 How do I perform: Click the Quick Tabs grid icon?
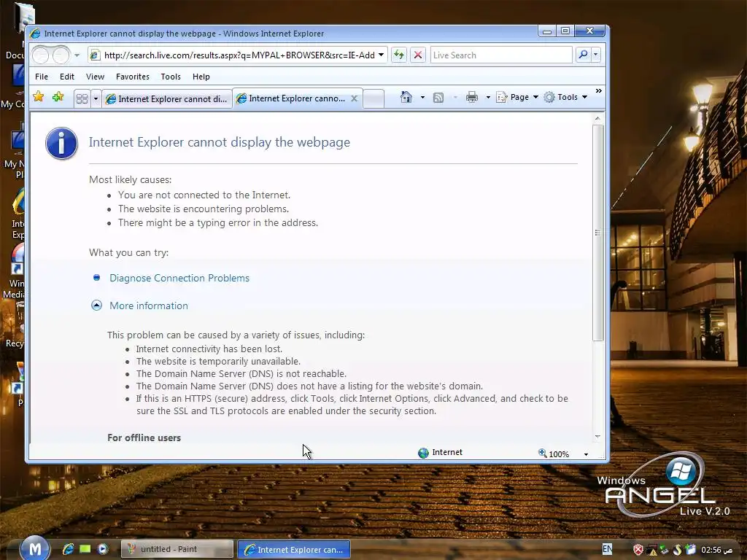(x=82, y=98)
